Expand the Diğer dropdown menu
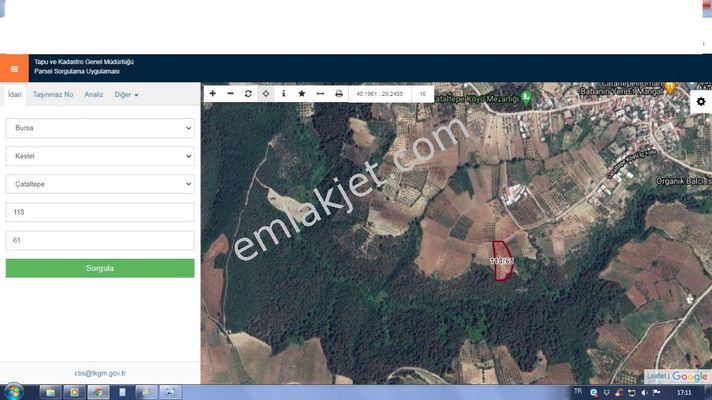This screenshot has height=400, width=712. [126, 94]
